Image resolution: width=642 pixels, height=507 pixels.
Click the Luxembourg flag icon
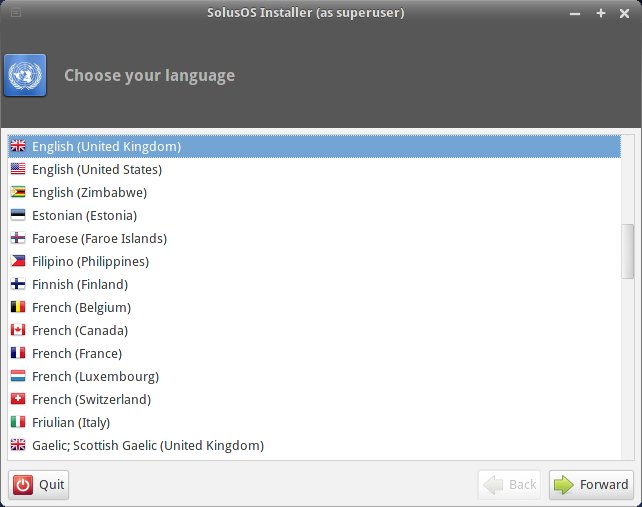[x=18, y=376]
